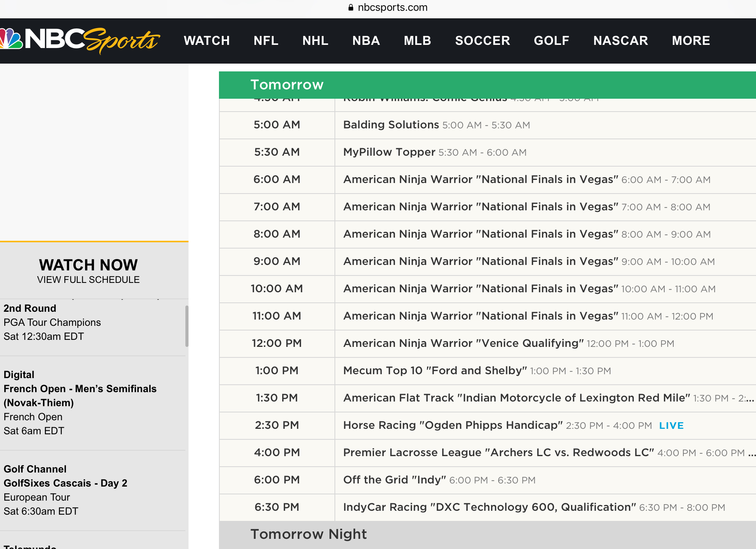This screenshot has height=549, width=756.
Task: Click the Tomorrow schedule header
Action: coord(487,85)
